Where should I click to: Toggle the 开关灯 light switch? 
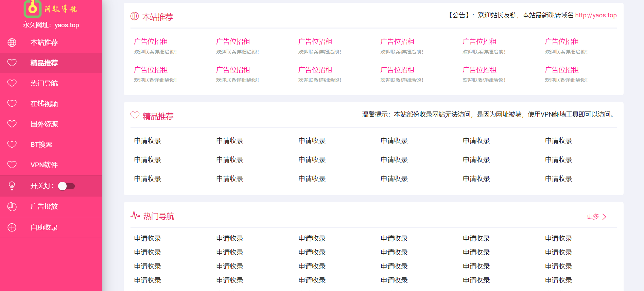66,186
